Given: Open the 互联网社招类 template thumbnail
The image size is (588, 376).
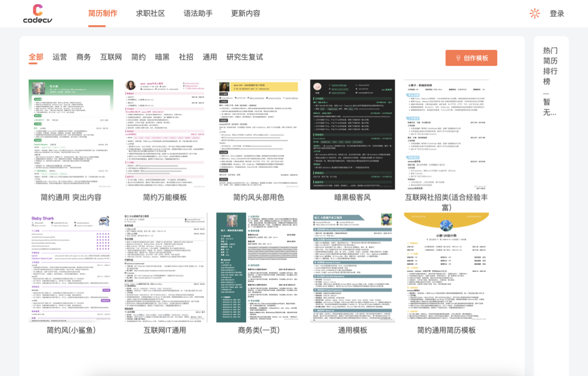Looking at the screenshot, I should [446, 134].
